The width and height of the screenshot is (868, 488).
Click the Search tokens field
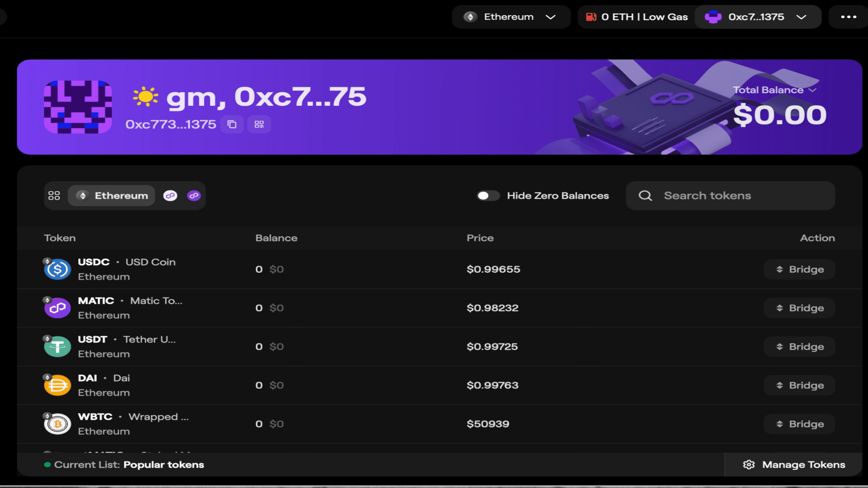pyautogui.click(x=731, y=196)
